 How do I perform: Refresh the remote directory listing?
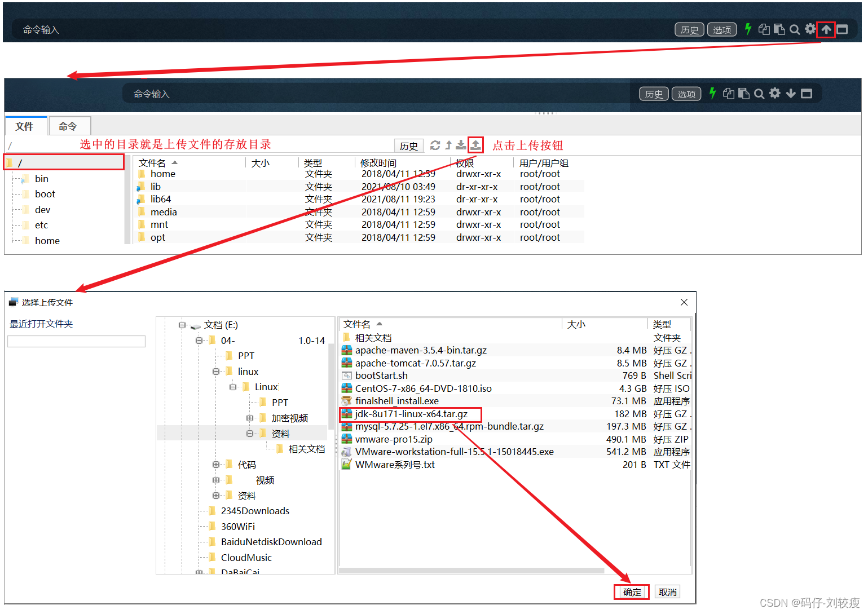tap(435, 145)
